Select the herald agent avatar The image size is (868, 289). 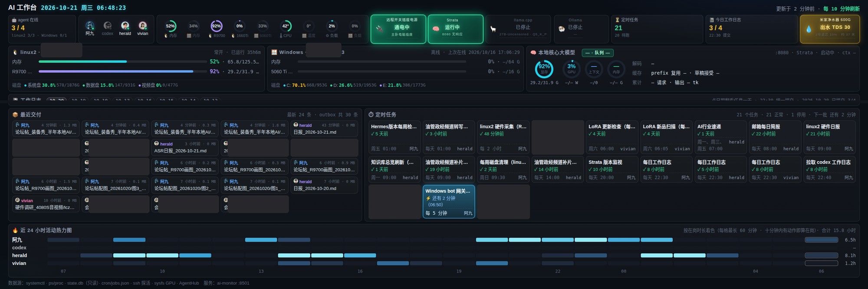pyautogui.click(x=125, y=26)
